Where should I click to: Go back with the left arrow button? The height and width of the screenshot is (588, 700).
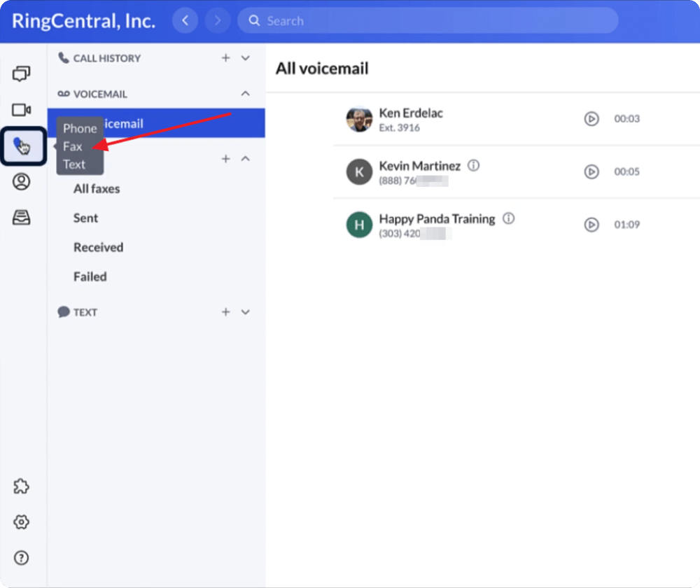click(x=185, y=20)
